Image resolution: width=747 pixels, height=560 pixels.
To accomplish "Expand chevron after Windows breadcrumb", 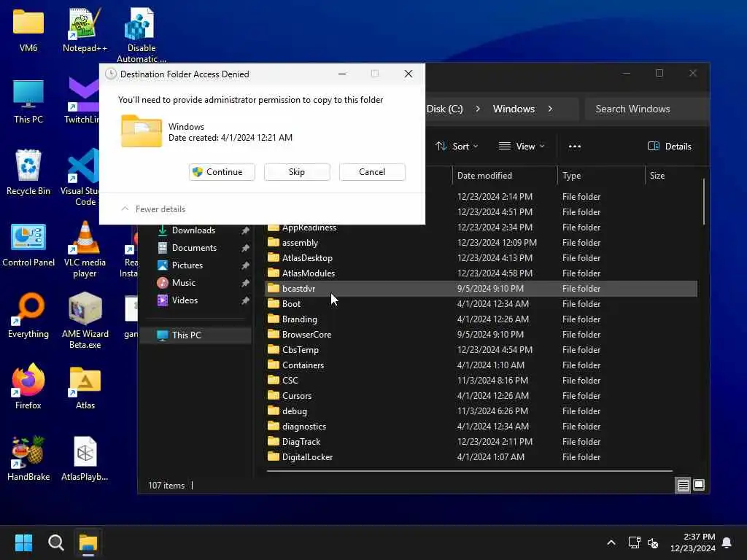I will [550, 109].
